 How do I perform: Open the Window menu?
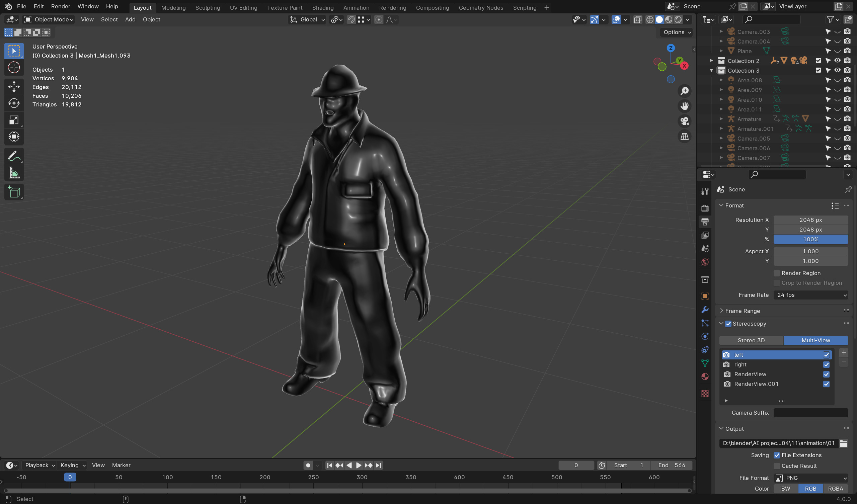click(x=88, y=6)
